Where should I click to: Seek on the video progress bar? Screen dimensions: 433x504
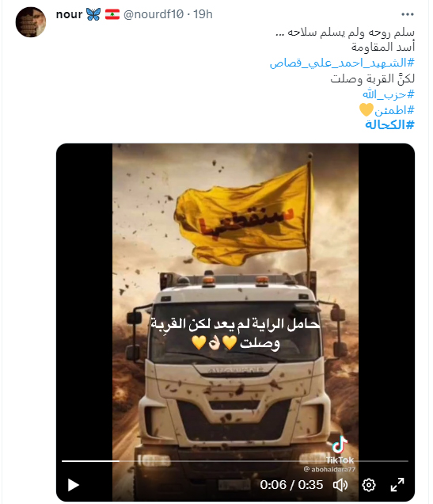(235, 461)
